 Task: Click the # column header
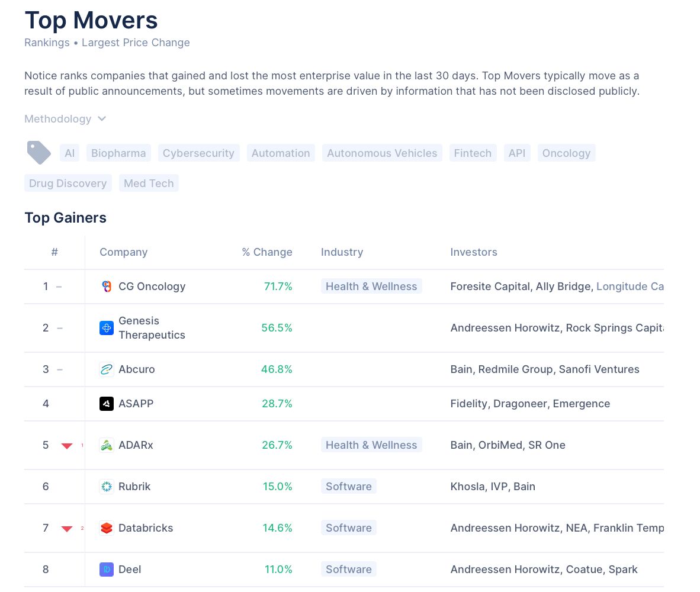coord(54,252)
